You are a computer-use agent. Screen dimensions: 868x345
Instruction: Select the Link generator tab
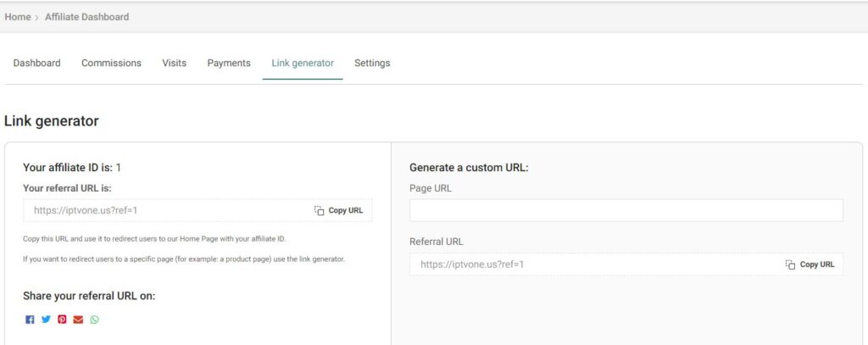coord(303,63)
